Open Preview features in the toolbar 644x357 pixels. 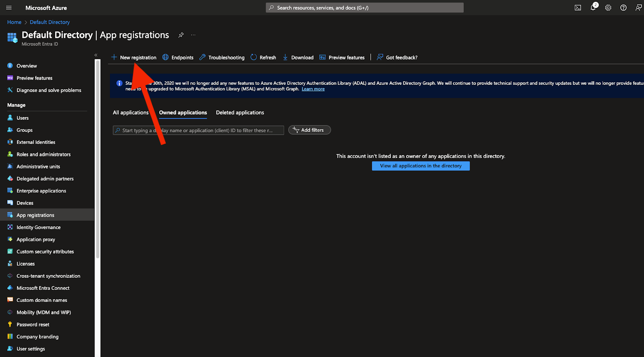[x=342, y=57]
